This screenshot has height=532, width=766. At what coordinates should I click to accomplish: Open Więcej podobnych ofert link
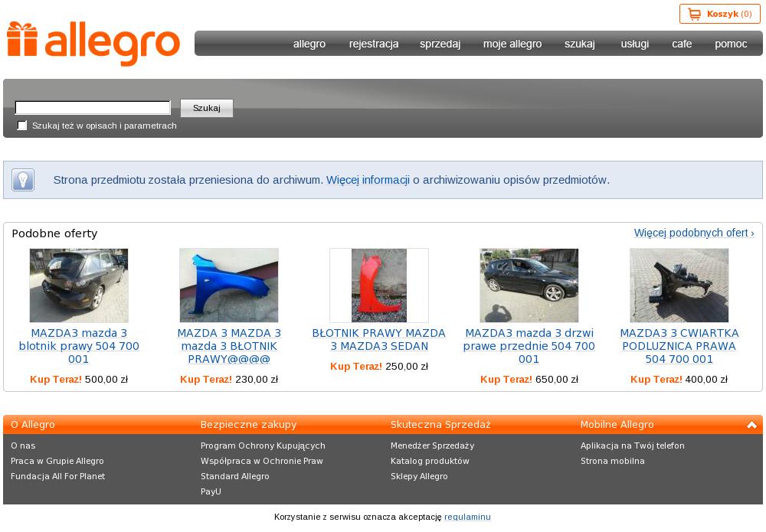694,233
